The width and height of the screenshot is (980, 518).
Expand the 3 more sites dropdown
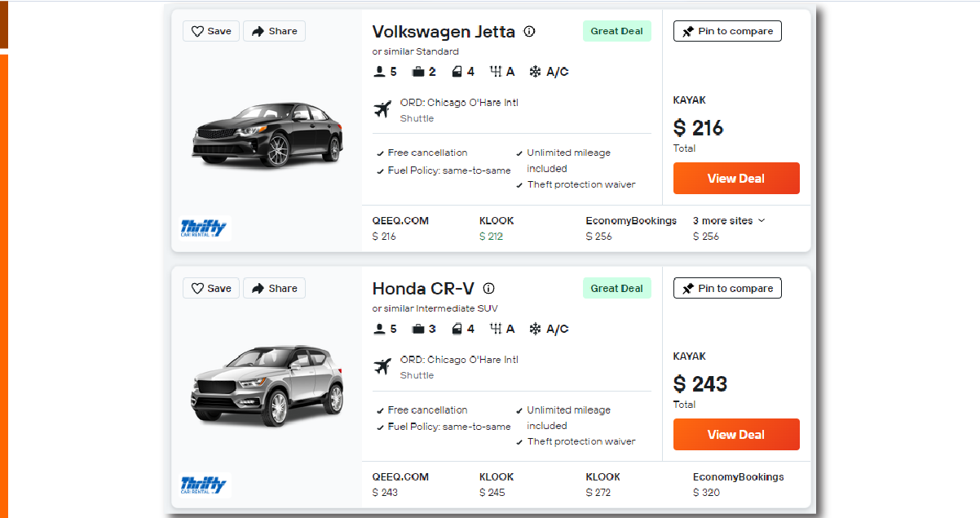pyautogui.click(x=729, y=220)
